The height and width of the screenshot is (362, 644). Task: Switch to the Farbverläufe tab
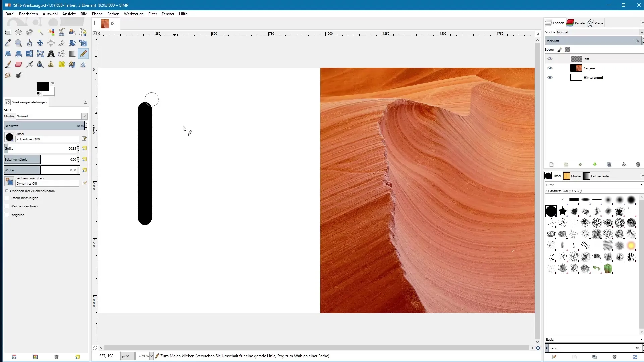(x=596, y=176)
